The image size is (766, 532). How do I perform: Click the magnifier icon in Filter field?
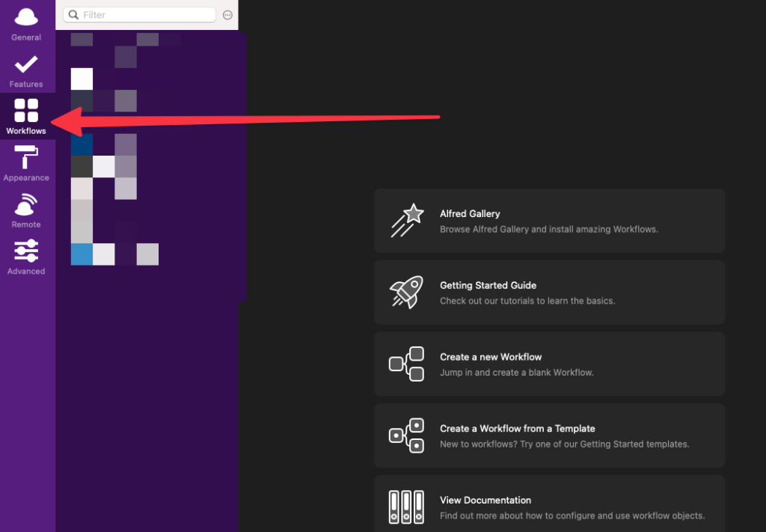coord(73,15)
